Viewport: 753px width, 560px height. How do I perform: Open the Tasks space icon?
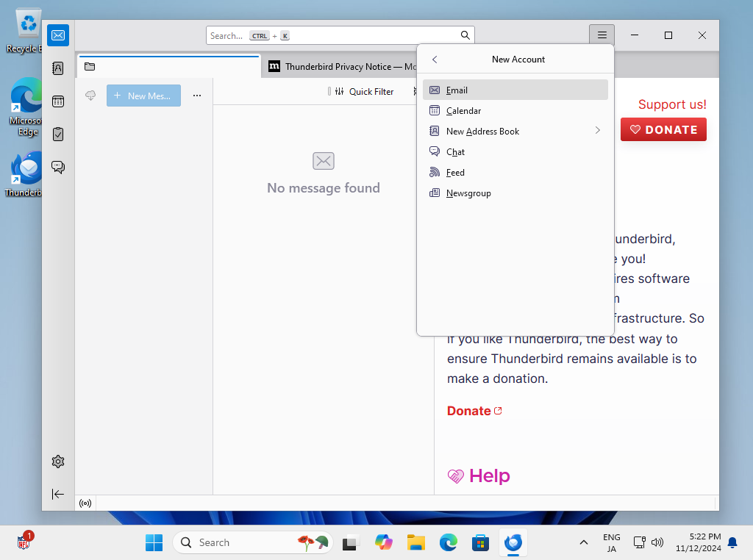58,134
